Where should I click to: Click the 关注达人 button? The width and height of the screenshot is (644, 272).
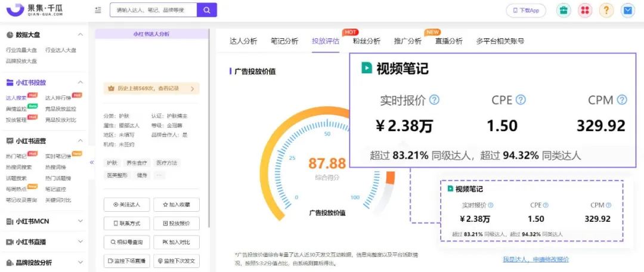click(127, 204)
